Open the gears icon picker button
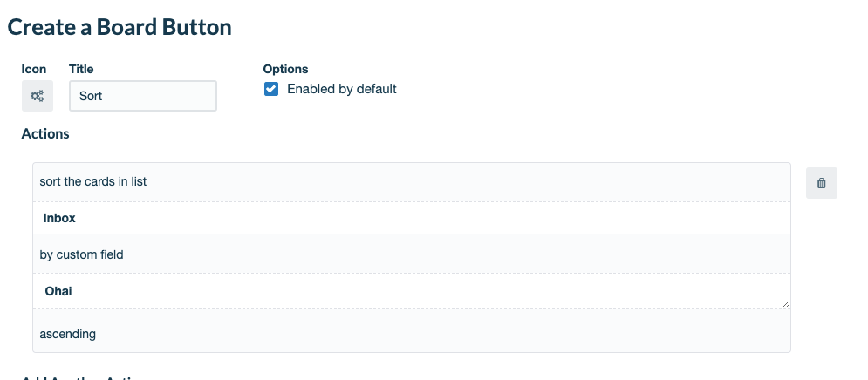This screenshot has width=868, height=380. point(38,96)
